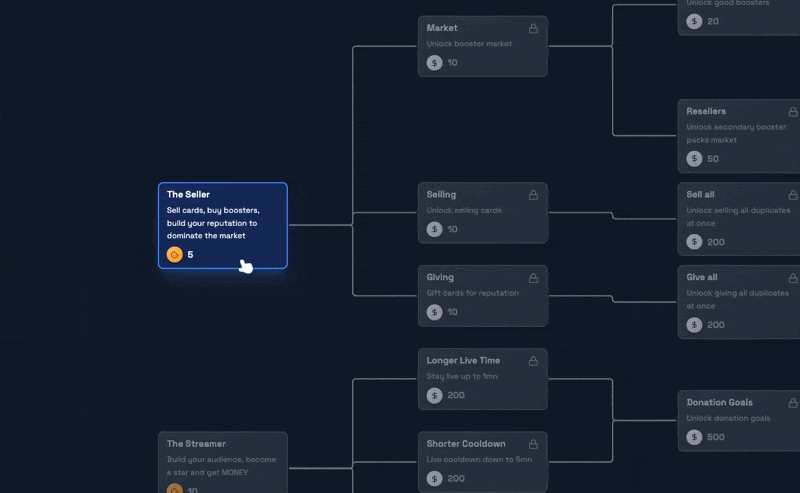Screen dimensions: 800x493
Task: Click the dollar coin icon on Market node
Action: [x=434, y=63]
